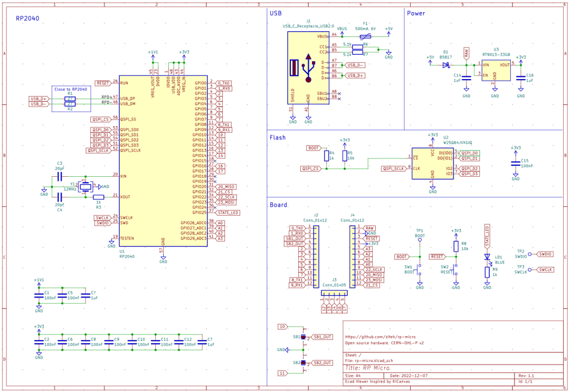Screen dimensions: 570x392
Task: Click 'Ecad Viewer inspired by KiCanvas' text
Action: 377,382
